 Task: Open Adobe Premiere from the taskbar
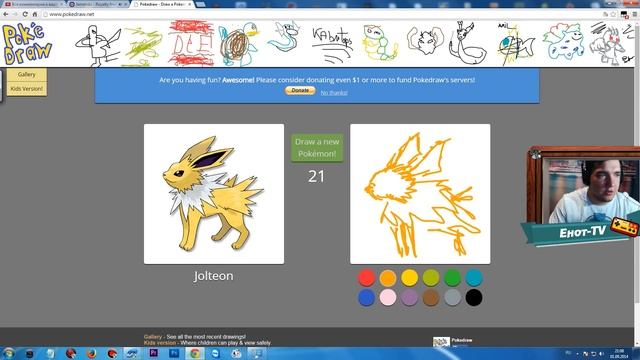tap(153, 353)
